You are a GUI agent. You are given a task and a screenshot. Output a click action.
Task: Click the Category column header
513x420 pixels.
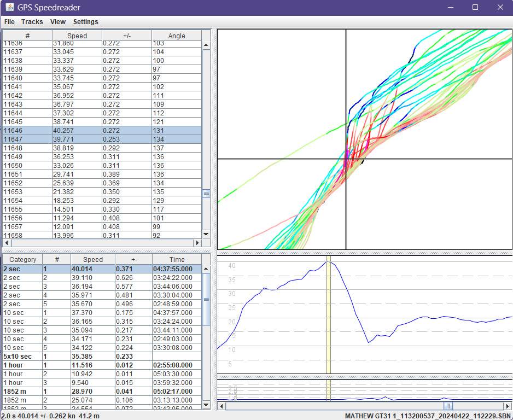23,260
